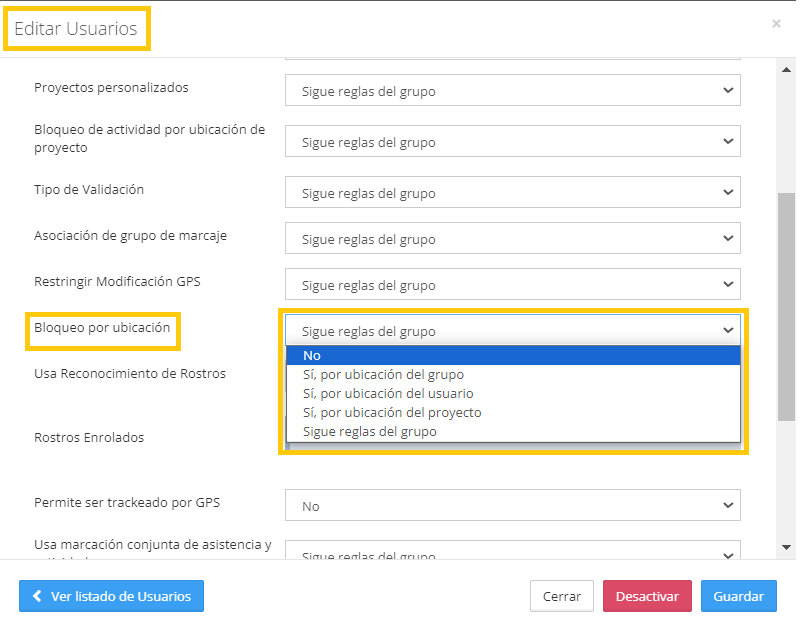Go back via Ver listado de Usuarios
The height and width of the screenshot is (617, 808).
coord(111,596)
